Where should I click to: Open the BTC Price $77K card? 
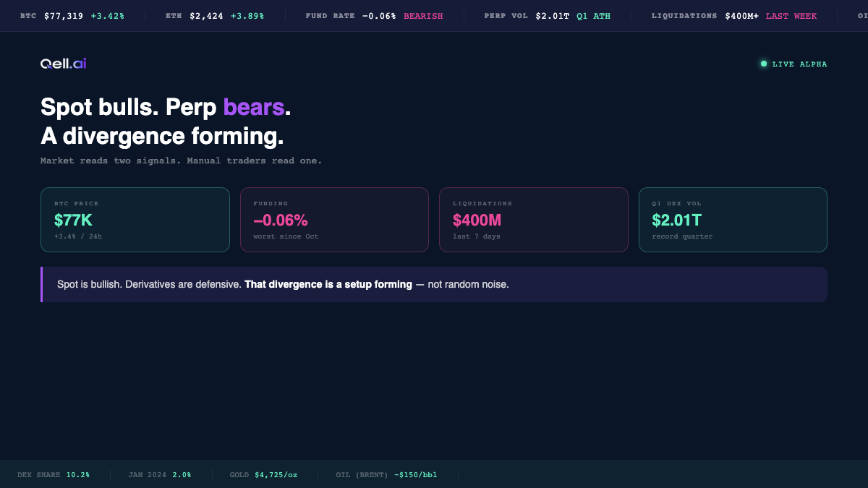tap(135, 220)
